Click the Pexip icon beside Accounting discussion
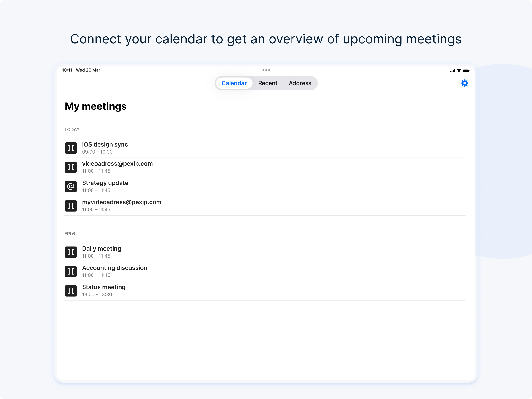 click(x=71, y=271)
